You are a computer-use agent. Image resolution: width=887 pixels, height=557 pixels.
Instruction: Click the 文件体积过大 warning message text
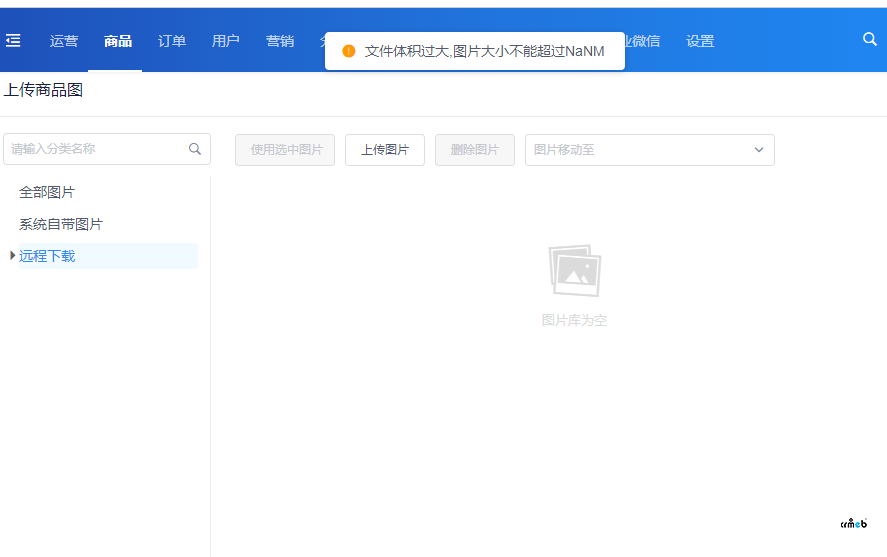coord(484,51)
